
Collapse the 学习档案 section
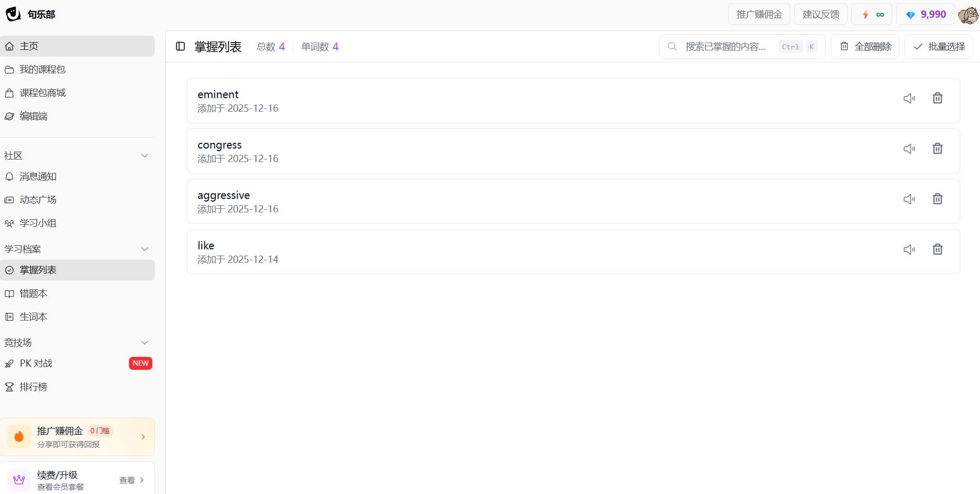click(145, 249)
